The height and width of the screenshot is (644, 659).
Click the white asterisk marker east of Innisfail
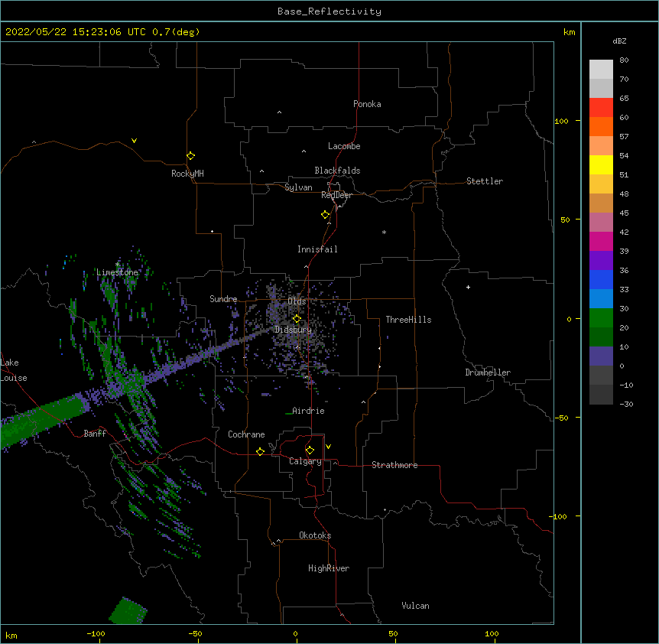(384, 232)
